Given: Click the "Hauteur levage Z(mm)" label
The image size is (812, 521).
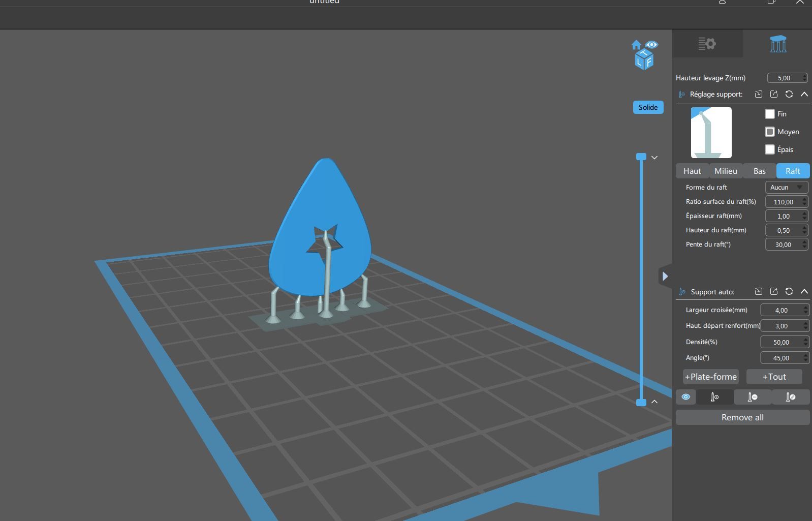Looking at the screenshot, I should (710, 78).
